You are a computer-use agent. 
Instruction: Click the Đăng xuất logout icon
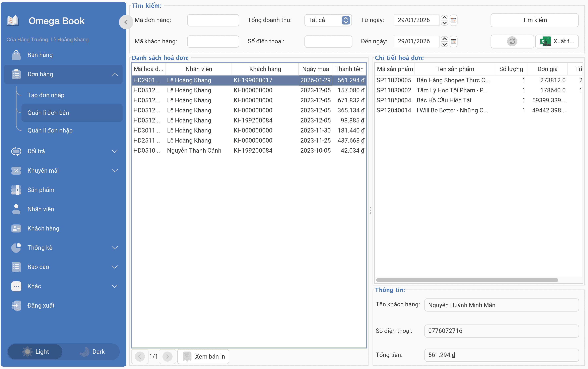(x=16, y=305)
